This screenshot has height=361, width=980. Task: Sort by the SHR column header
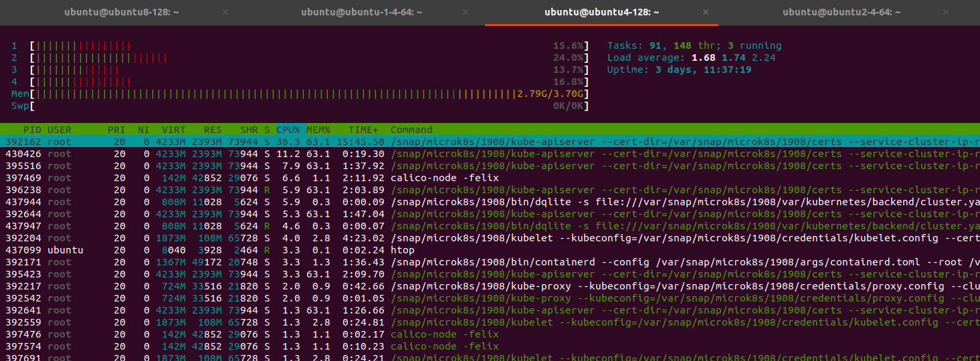point(249,130)
